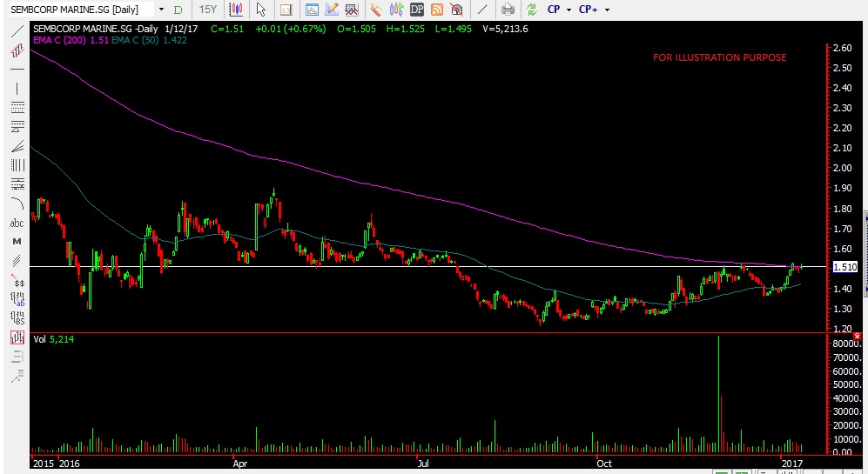
Task: Select the vertical line drawing tool
Action: coord(17,89)
